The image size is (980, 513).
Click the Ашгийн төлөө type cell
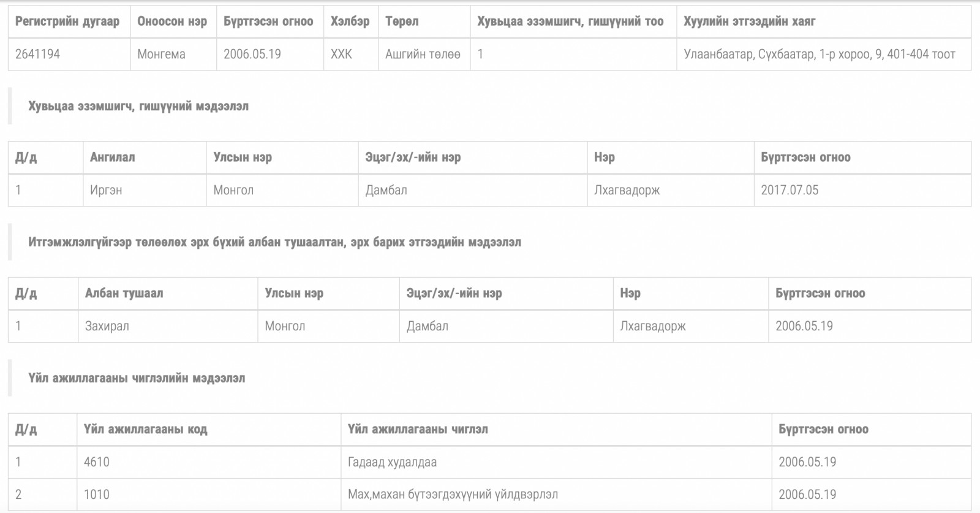(424, 55)
